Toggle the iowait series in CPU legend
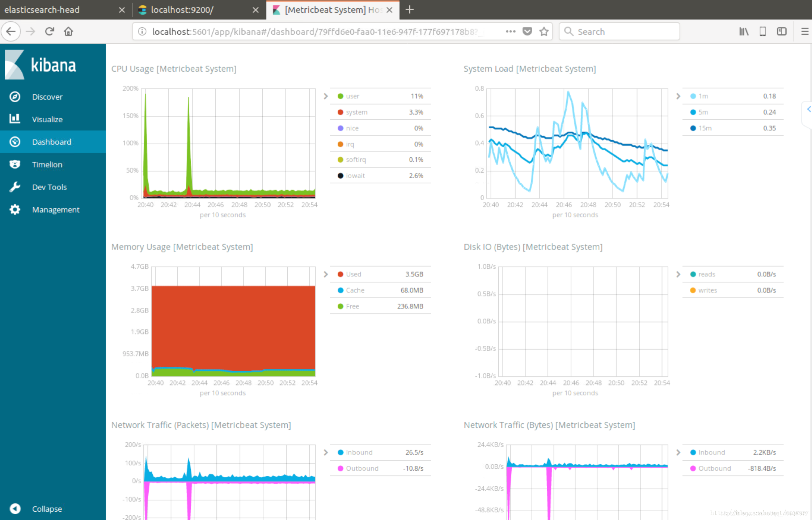The height and width of the screenshot is (520, 812). 380,175
